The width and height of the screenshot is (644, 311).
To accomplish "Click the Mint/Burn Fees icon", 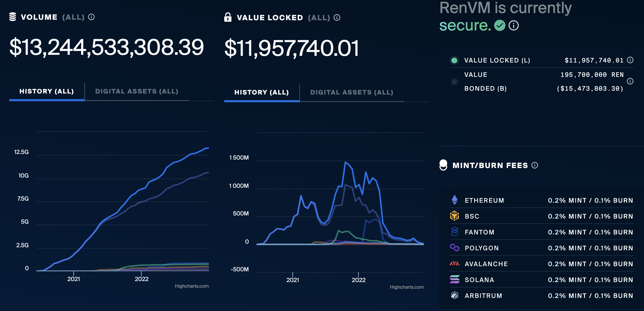I will tap(443, 165).
